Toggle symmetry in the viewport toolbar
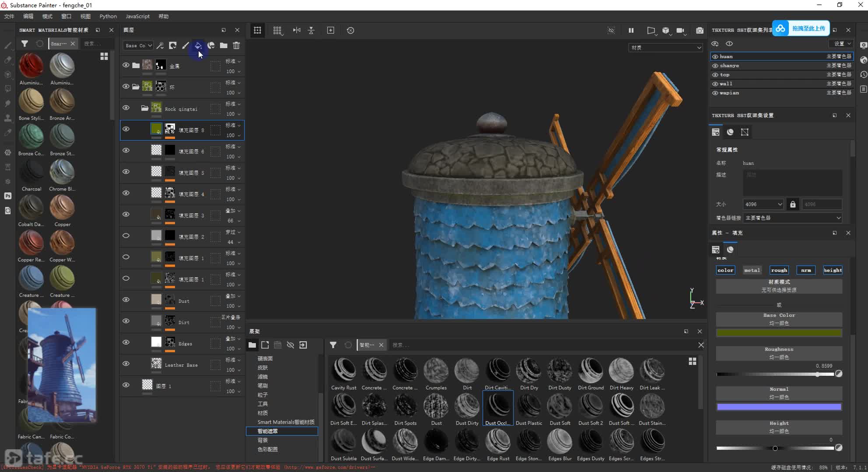868x472 pixels. click(297, 30)
